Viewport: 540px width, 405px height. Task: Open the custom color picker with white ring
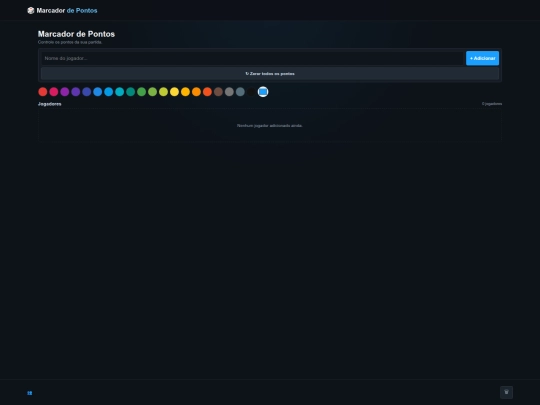coord(263,92)
